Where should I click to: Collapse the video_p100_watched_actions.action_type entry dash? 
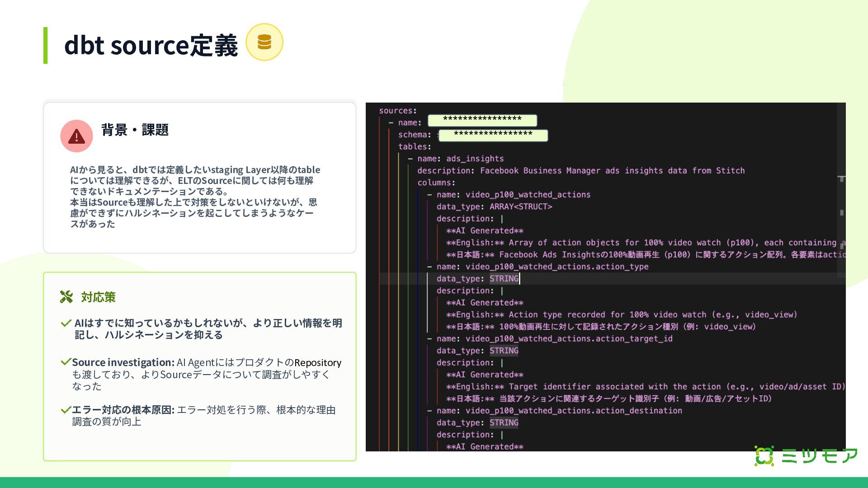pyautogui.click(x=429, y=267)
